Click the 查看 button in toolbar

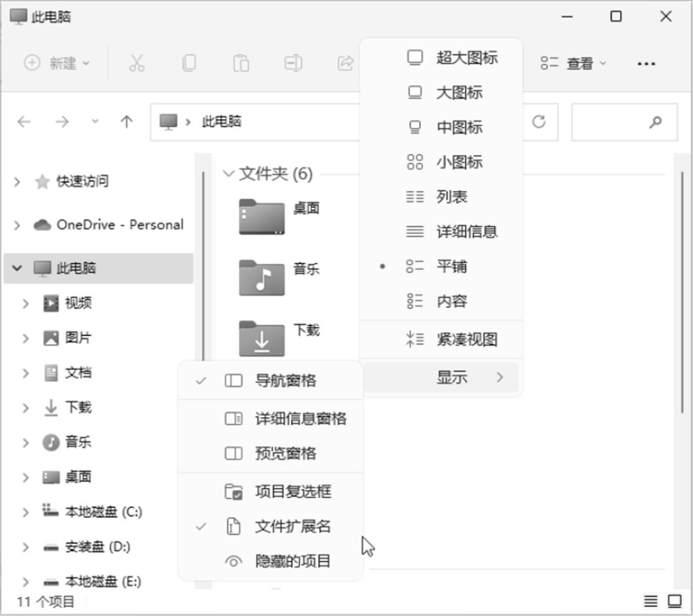coord(574,63)
